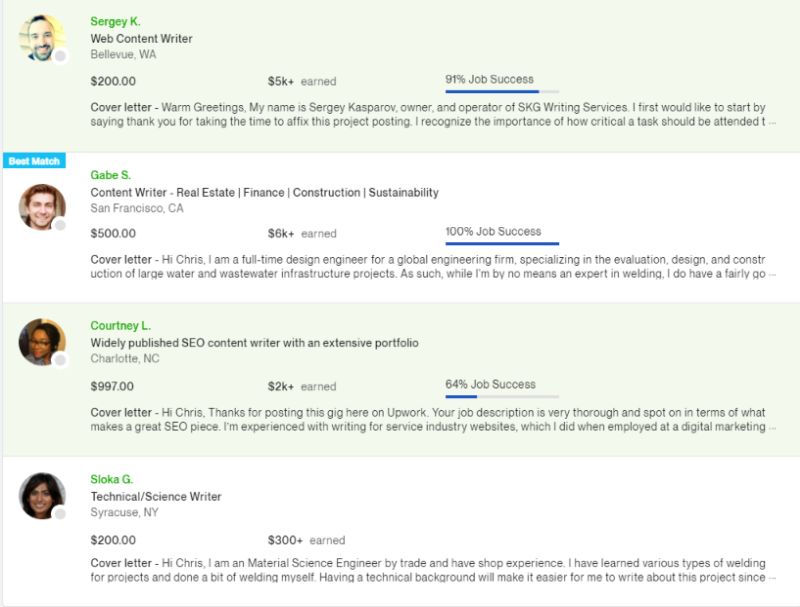Viewport: 800px width, 607px height.
Task: Click Gabe S.'s profile photo
Action: pyautogui.click(x=41, y=206)
